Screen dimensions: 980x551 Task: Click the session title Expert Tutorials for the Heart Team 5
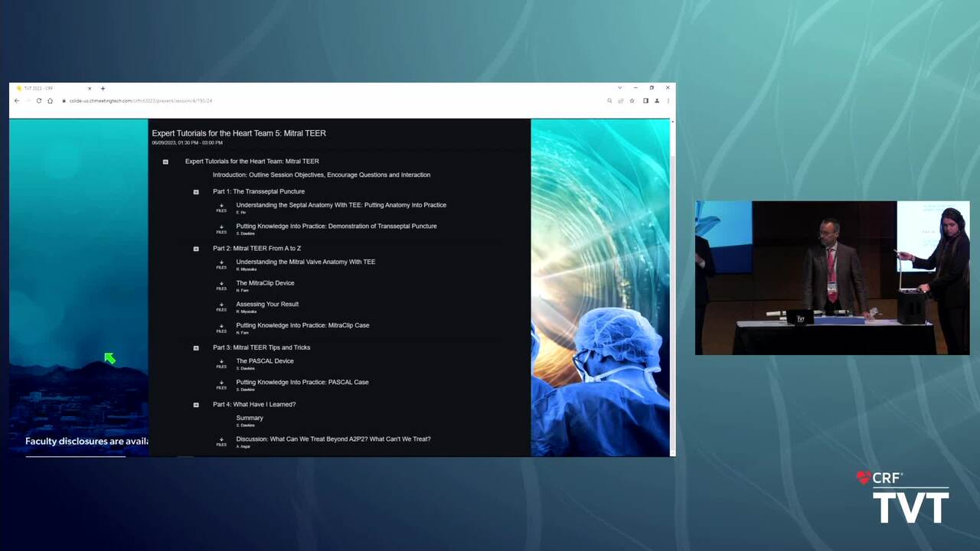239,133
